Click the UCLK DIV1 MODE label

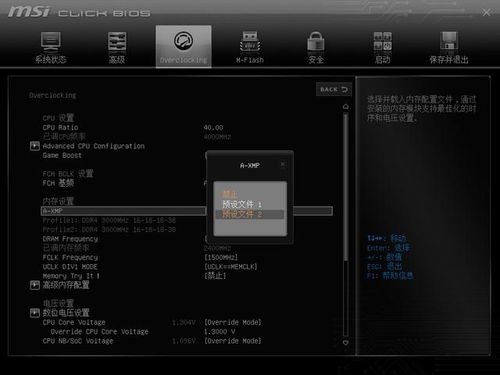pyautogui.click(x=70, y=267)
